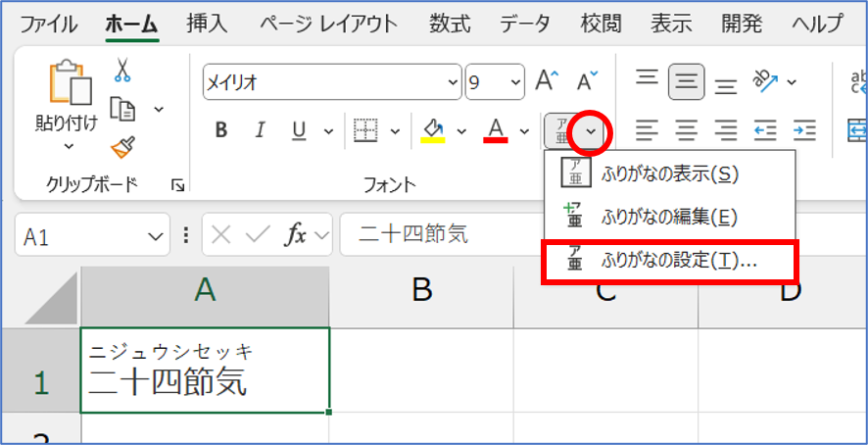Align text to vertical middle

687,82
